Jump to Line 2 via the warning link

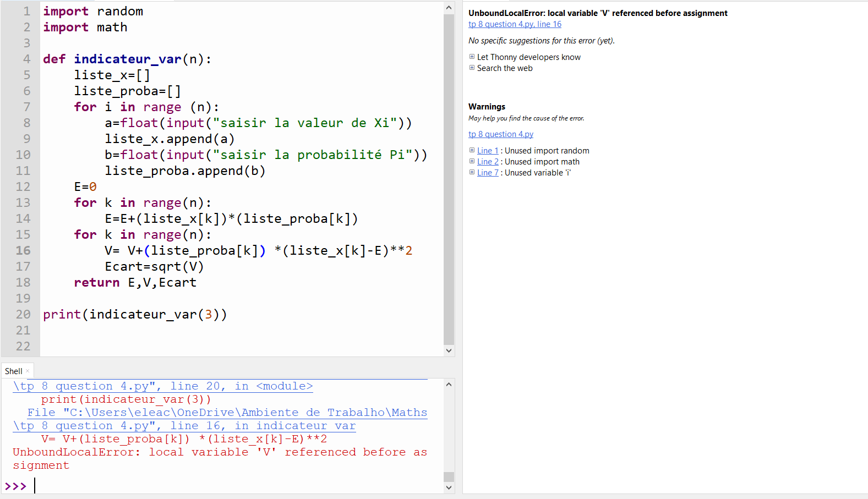(488, 162)
